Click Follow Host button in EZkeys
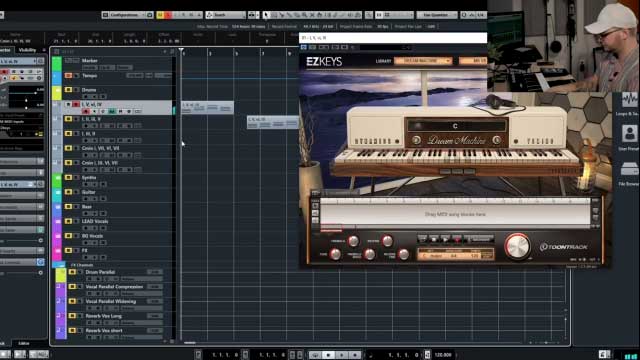The height and width of the screenshot is (360, 640). click(479, 239)
